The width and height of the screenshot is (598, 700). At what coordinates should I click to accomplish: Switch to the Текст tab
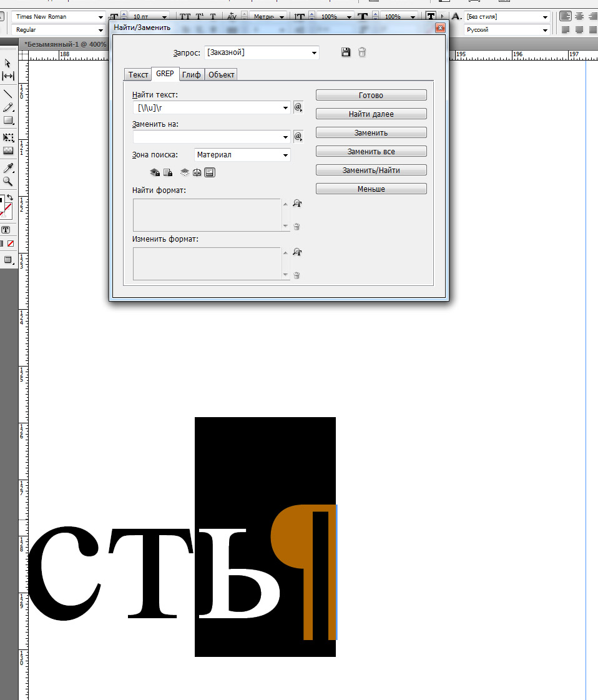point(138,74)
